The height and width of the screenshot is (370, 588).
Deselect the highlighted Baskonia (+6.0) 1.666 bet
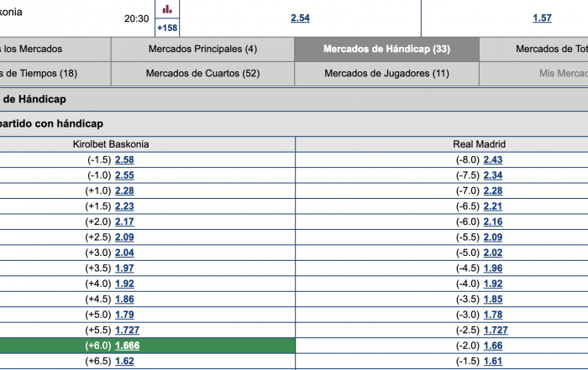tap(127, 346)
